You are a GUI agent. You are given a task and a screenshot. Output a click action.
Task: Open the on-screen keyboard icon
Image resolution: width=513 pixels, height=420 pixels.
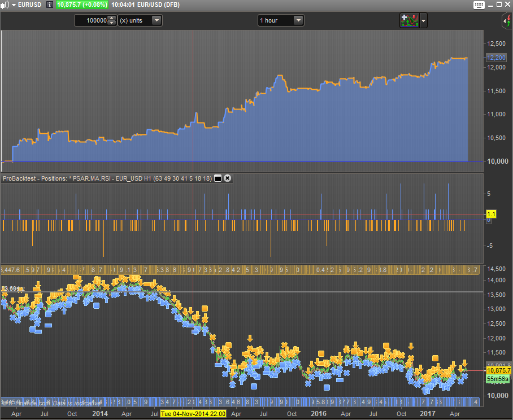point(479,5)
